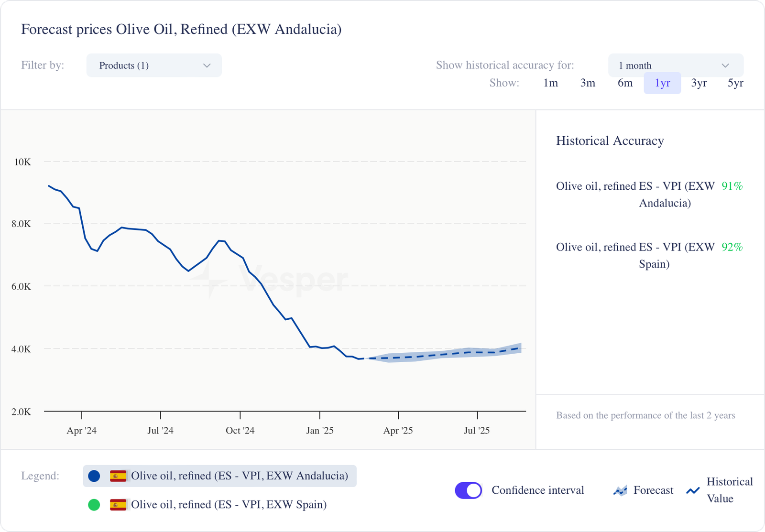
Task: Click Spain flag icon beside Andalucia legend
Action: coord(118,476)
